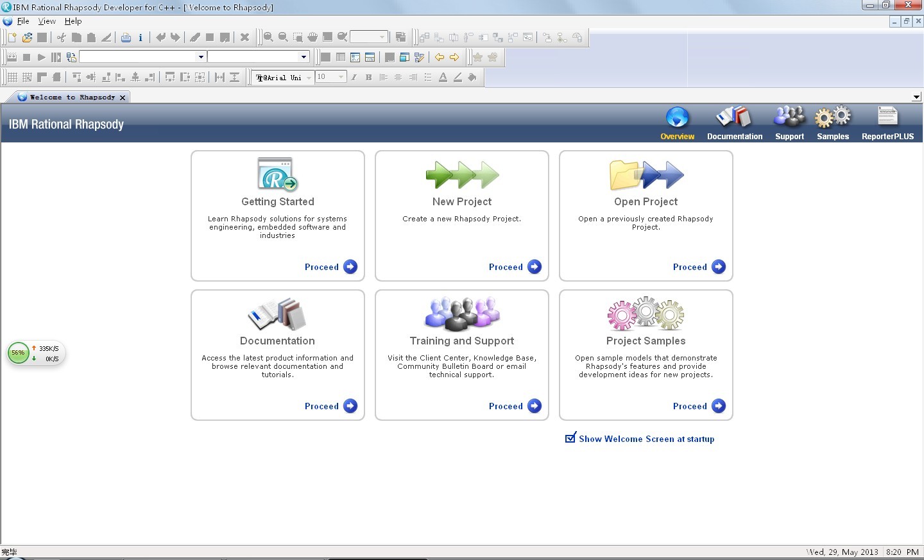Click the Cut scissors toolbar icon

(62, 37)
